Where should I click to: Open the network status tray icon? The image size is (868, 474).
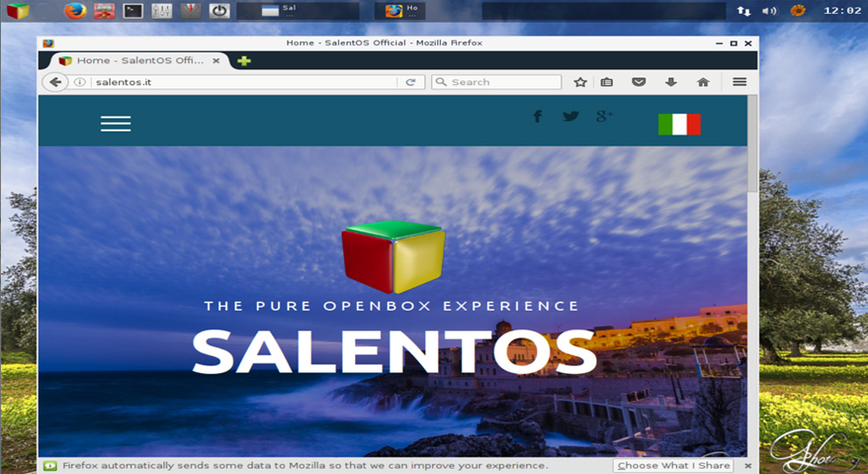pos(743,11)
